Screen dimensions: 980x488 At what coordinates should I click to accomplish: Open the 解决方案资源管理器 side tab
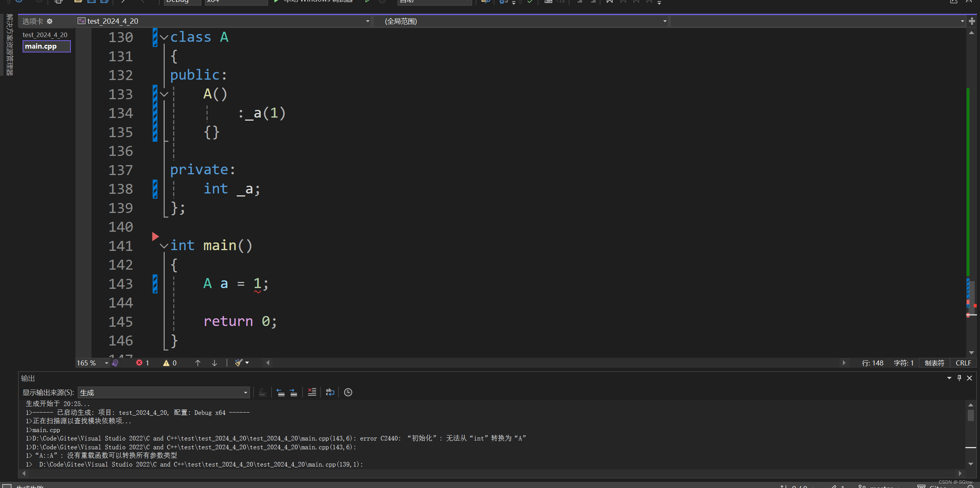[9, 44]
